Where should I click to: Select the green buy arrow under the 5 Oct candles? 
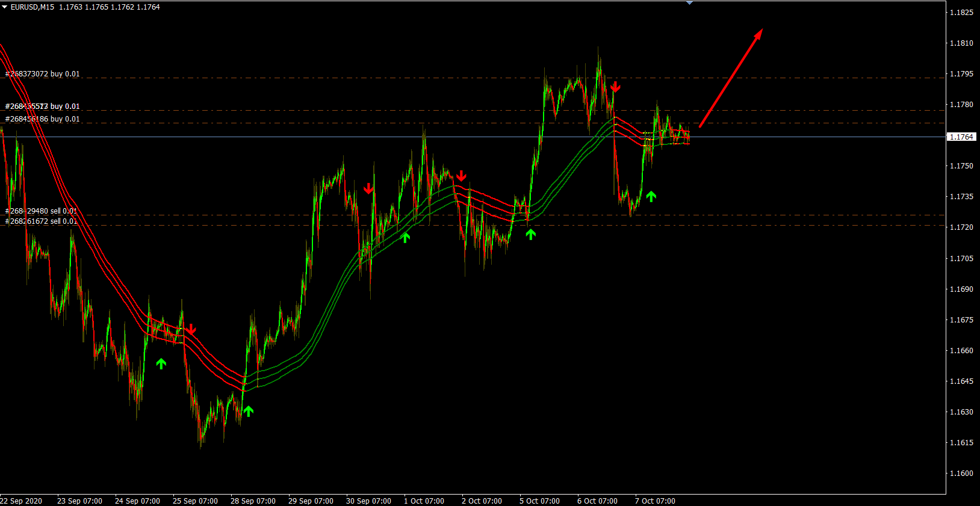[530, 234]
